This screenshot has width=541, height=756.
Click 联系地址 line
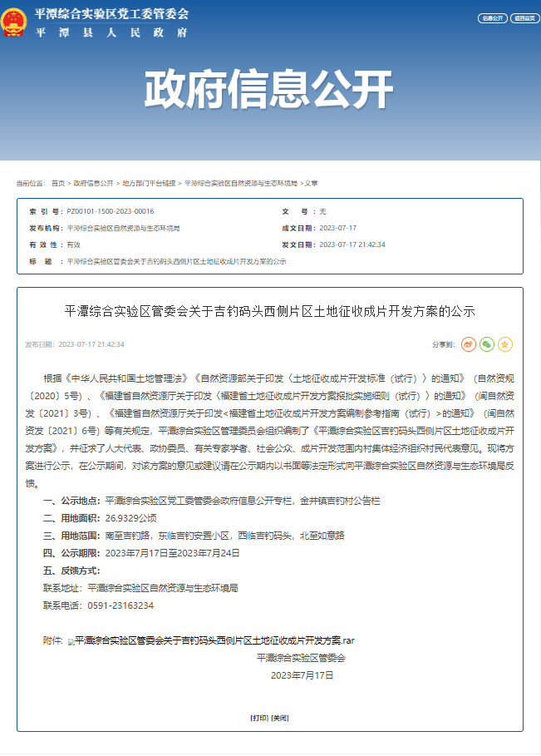click(x=140, y=588)
